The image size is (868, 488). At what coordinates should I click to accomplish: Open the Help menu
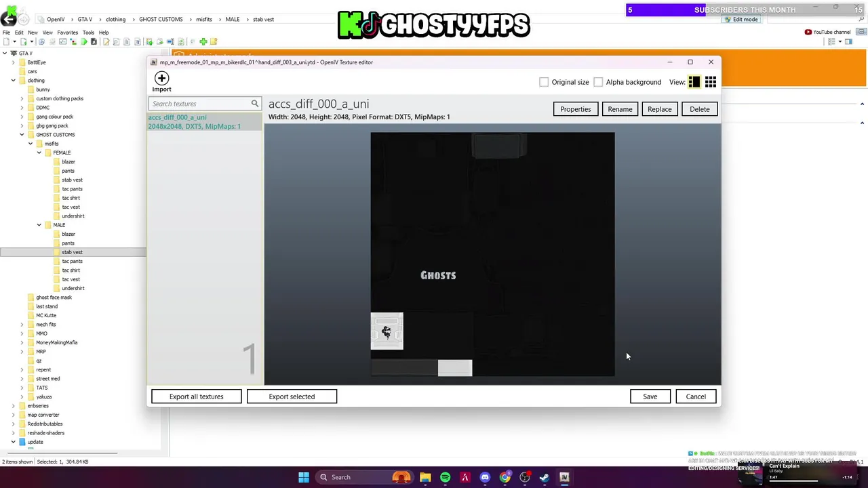point(104,33)
